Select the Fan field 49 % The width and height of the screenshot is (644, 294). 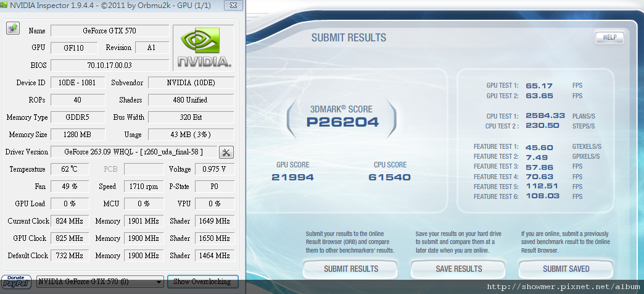(70, 187)
